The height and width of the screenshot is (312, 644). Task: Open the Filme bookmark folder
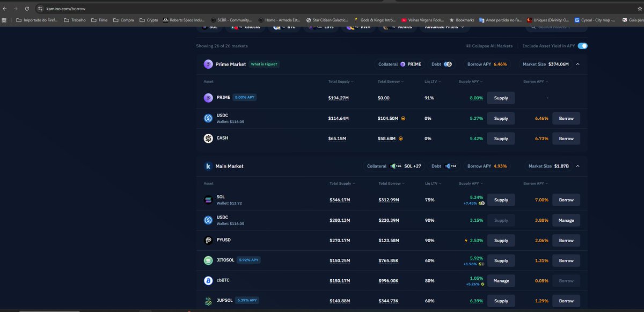pos(99,20)
